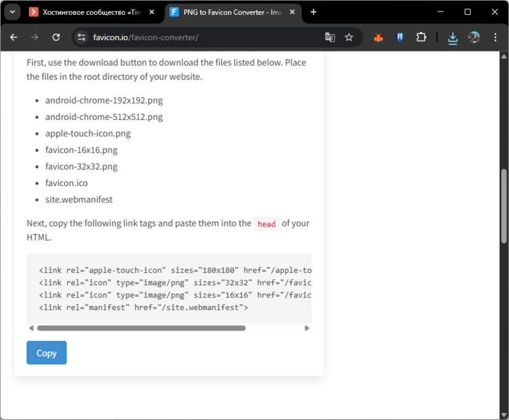Open Chrome three-dot menu
Viewport: 509px width, 420px height.
(496, 37)
